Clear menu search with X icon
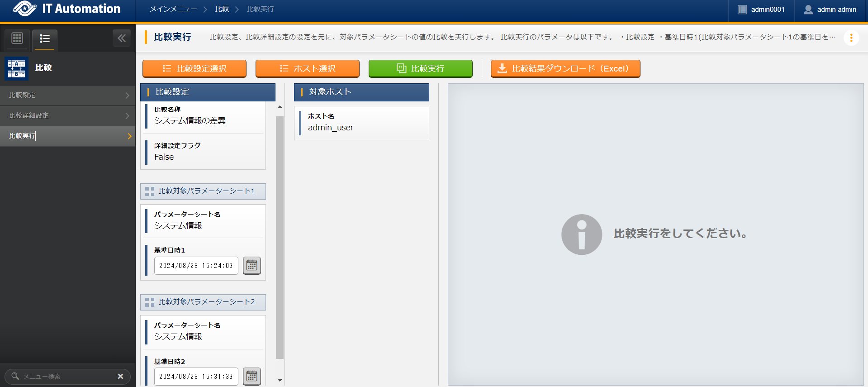868x387 pixels. coord(120,376)
